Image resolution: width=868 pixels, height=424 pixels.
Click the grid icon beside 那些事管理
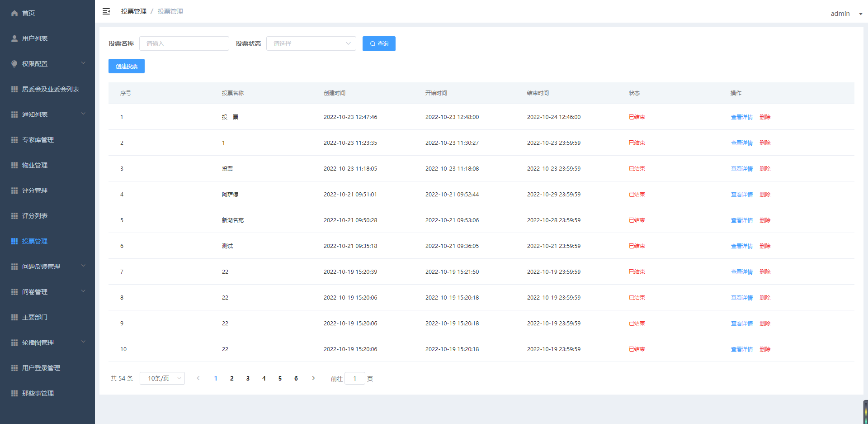tap(14, 393)
